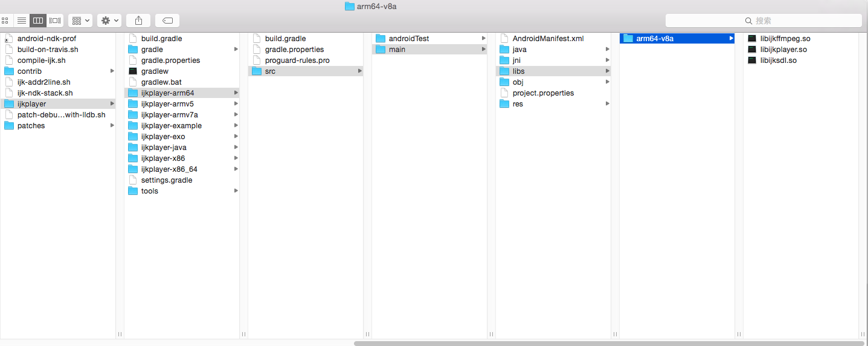
Task: Expand ijkplayer-armv7a arrow
Action: tap(236, 115)
